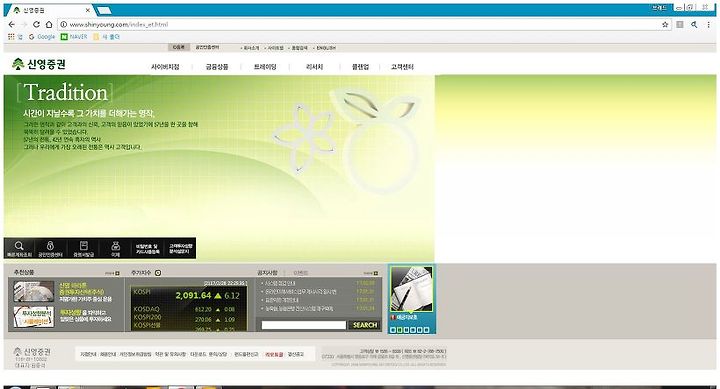This screenshot has width=720, height=389.
Task: Click the first link in footer menu
Action: coord(88,355)
